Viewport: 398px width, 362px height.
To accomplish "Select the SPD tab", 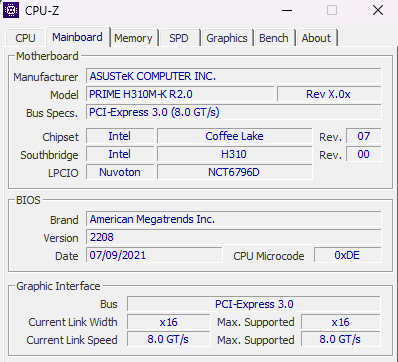I will pos(179,38).
